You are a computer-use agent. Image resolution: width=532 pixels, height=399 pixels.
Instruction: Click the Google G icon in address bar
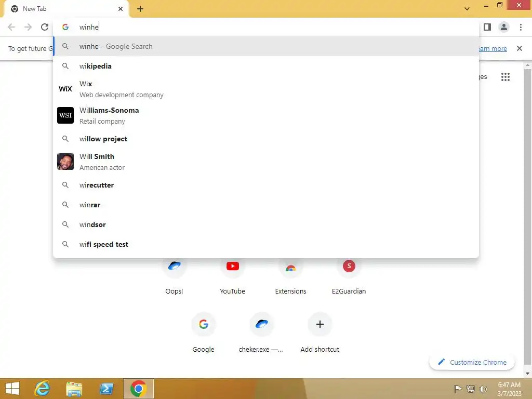pos(65,27)
